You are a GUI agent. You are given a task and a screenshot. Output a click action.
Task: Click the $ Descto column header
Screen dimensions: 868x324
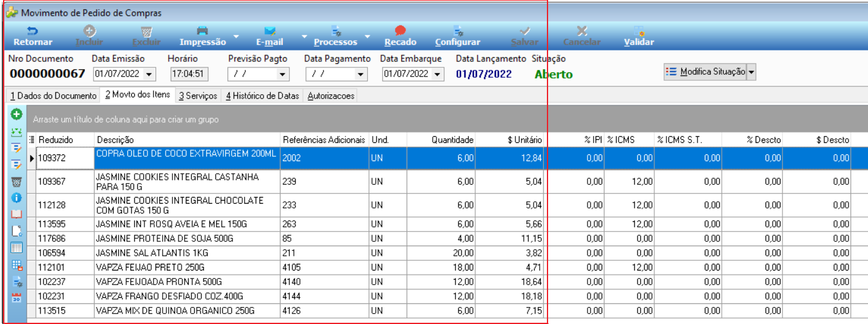coord(817,140)
